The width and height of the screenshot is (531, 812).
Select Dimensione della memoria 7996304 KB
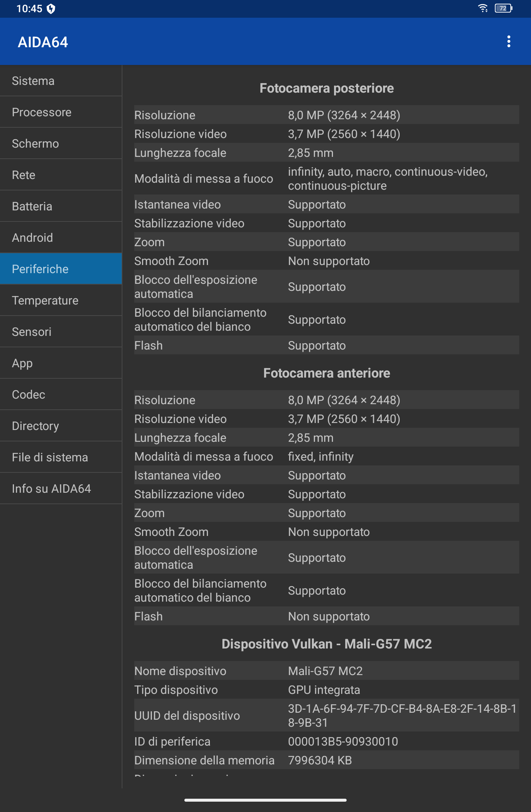point(327,760)
